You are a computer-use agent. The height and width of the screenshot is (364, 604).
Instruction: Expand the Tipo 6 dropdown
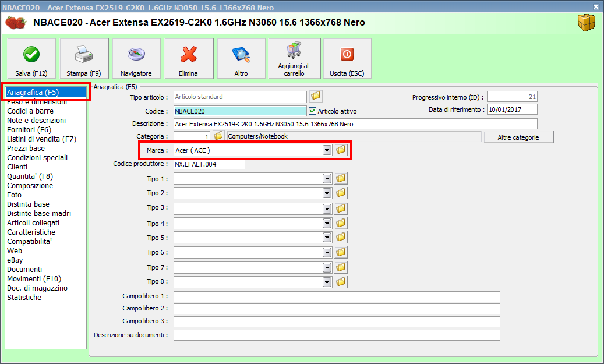327,253
